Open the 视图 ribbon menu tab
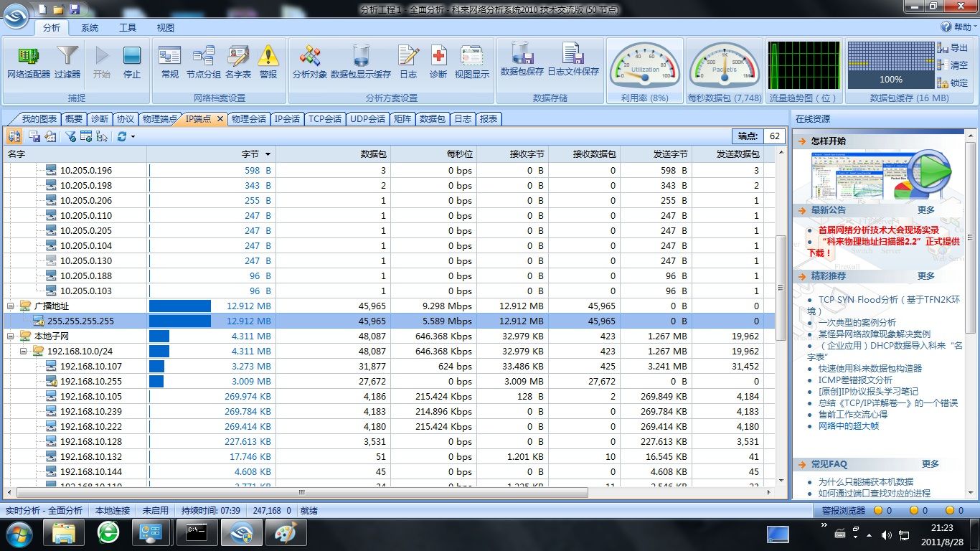This screenshot has width=980, height=551. coord(166,28)
